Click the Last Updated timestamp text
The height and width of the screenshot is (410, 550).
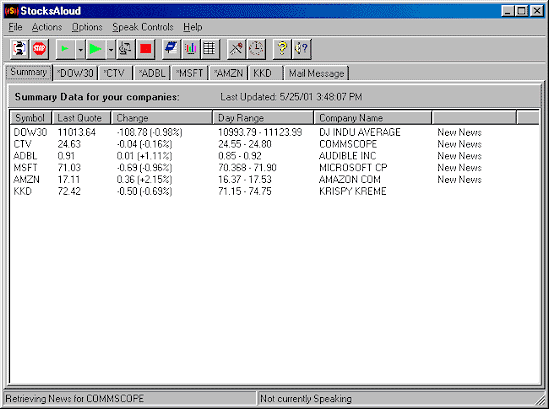(x=291, y=97)
